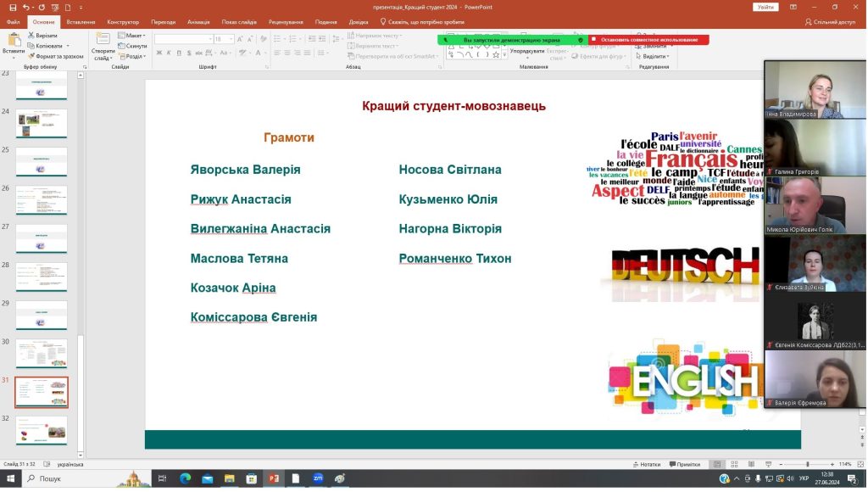Switch to the Переходи tab

coord(164,22)
